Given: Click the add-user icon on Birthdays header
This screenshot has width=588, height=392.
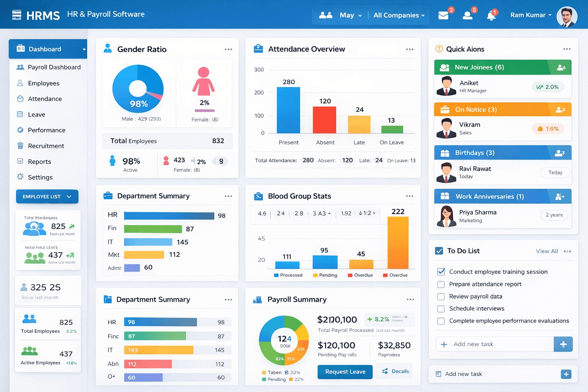Looking at the screenshot, I should 560,153.
